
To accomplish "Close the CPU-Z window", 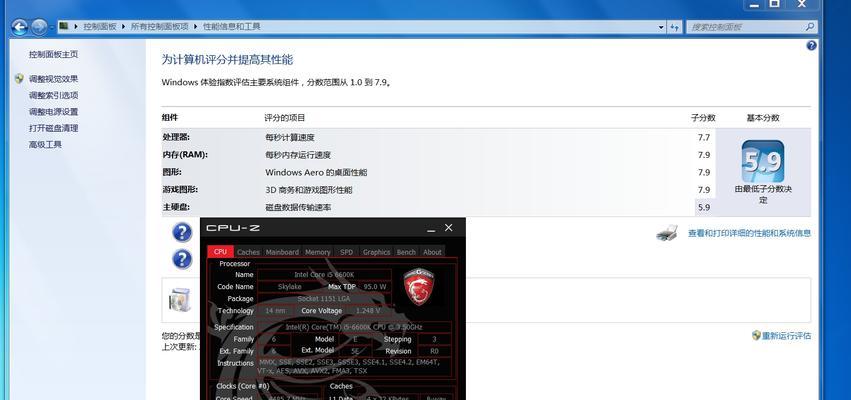I will click(x=448, y=228).
